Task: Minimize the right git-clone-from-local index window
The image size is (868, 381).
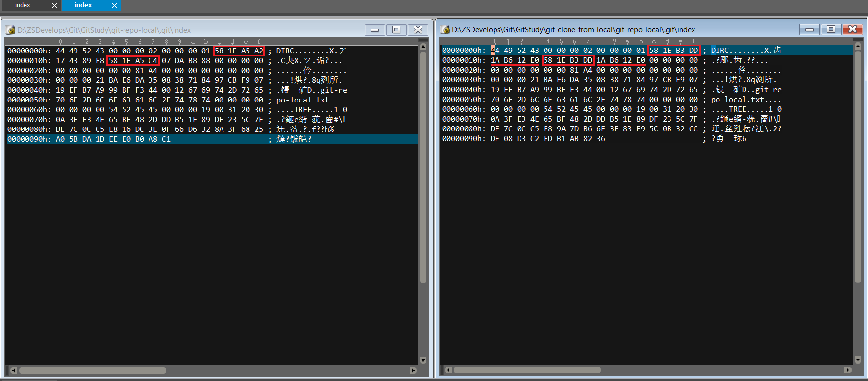Action: tap(810, 29)
